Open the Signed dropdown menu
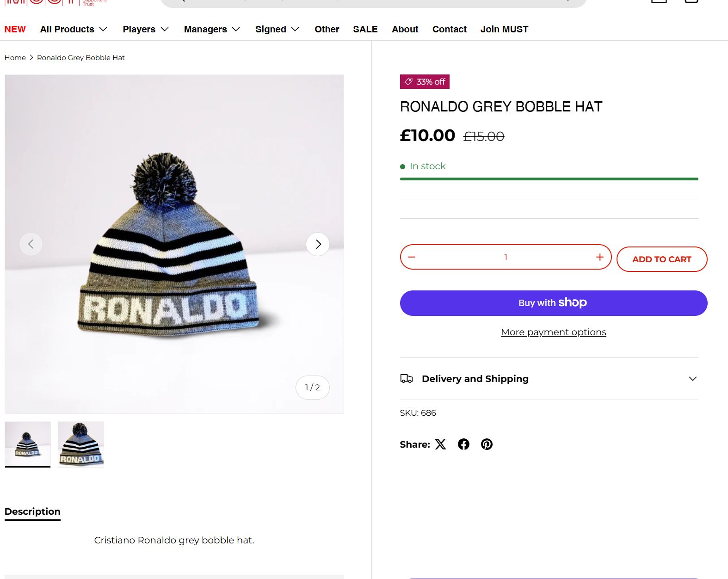This screenshot has width=728, height=579. tap(277, 29)
